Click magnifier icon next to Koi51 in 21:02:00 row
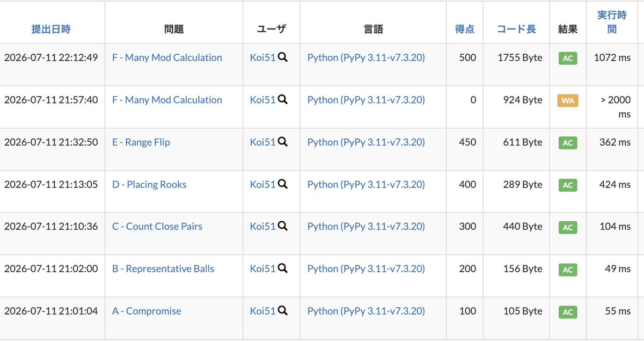The height and width of the screenshot is (341, 644). 283,269
